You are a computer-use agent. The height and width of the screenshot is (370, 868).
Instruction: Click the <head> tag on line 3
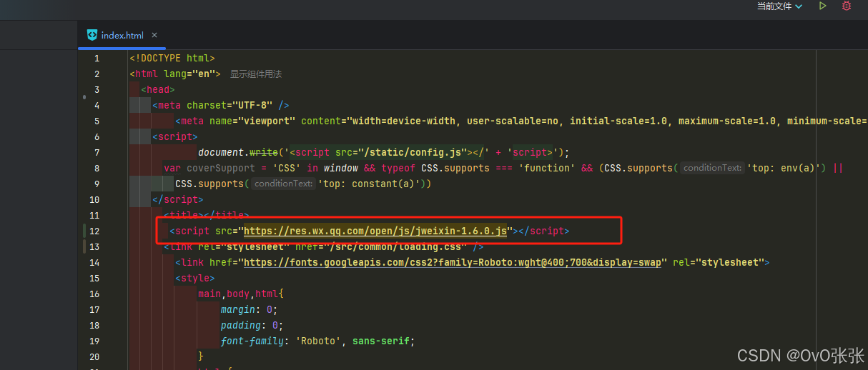(x=158, y=89)
